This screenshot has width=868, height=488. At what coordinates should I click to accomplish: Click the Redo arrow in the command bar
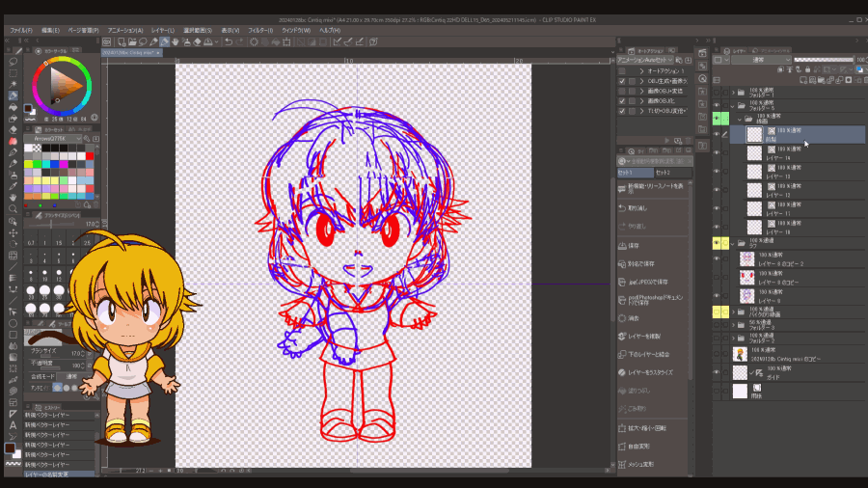[x=239, y=42]
